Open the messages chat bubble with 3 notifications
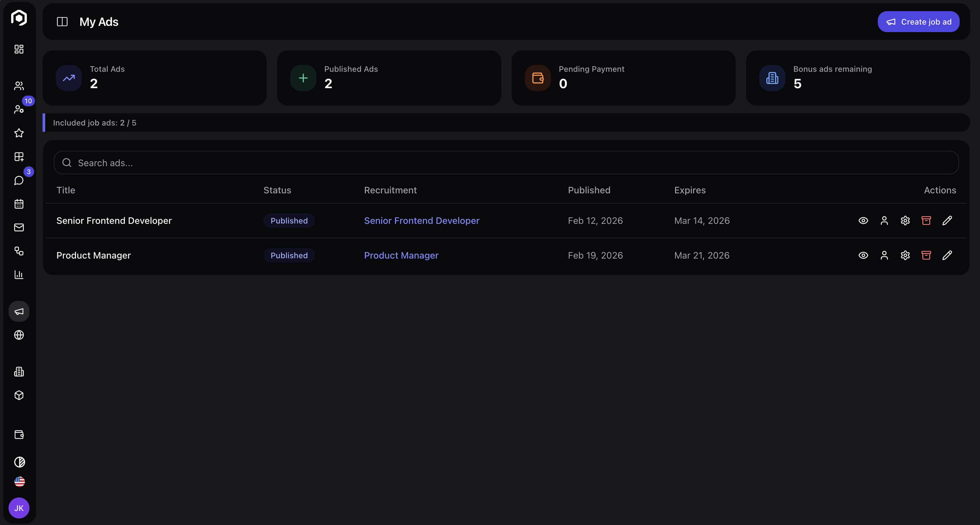980x525 pixels. 19,181
